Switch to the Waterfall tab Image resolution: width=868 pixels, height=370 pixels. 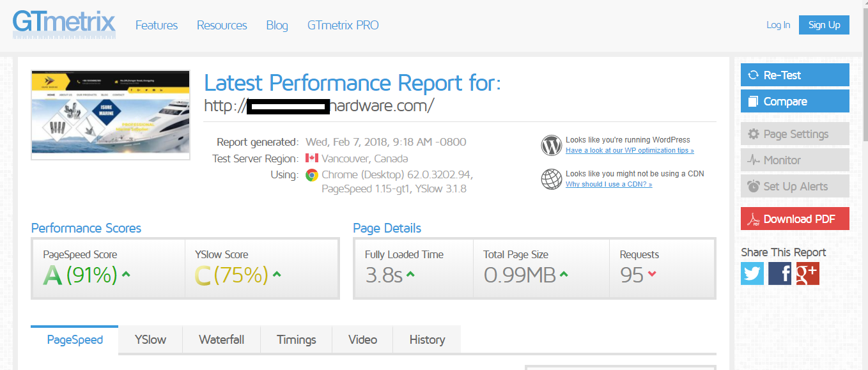click(x=221, y=340)
